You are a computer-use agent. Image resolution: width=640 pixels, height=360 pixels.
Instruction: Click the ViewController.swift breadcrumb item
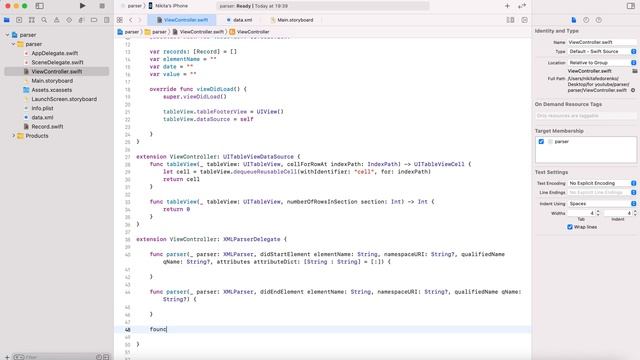tap(198, 31)
